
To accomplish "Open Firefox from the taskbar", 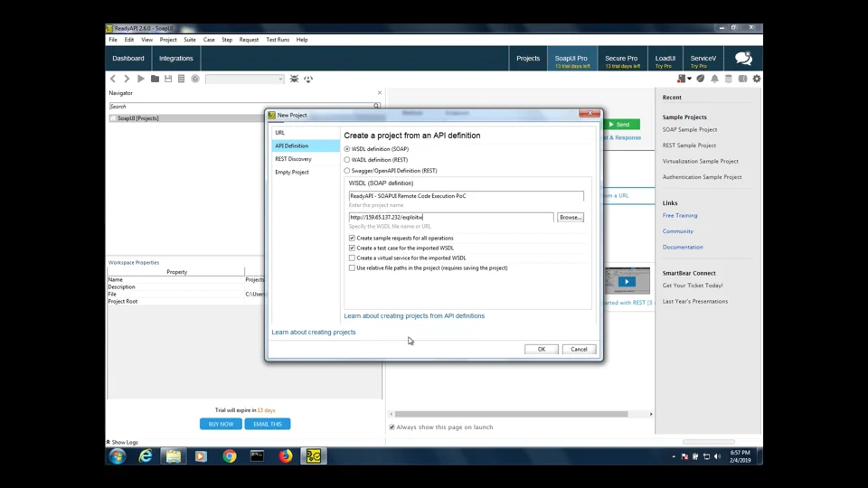I will (x=285, y=455).
